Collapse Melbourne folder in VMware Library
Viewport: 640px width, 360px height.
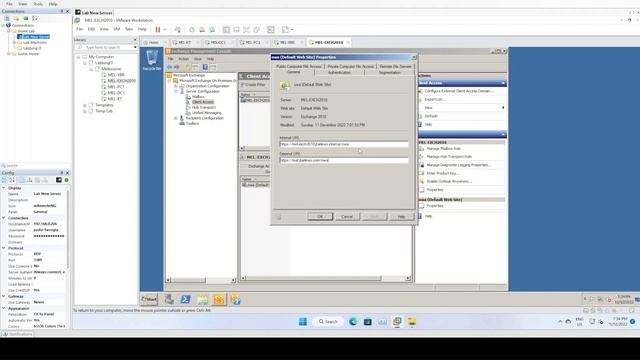(x=91, y=69)
